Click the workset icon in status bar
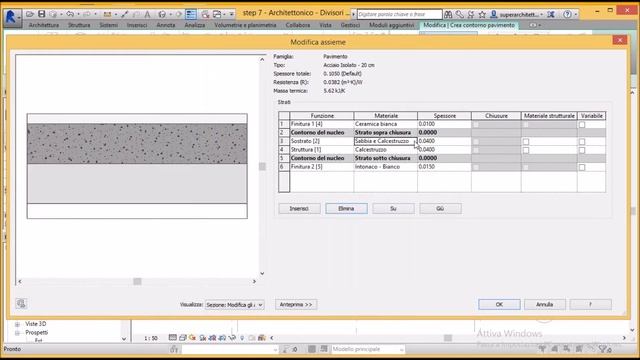 [x=174, y=349]
